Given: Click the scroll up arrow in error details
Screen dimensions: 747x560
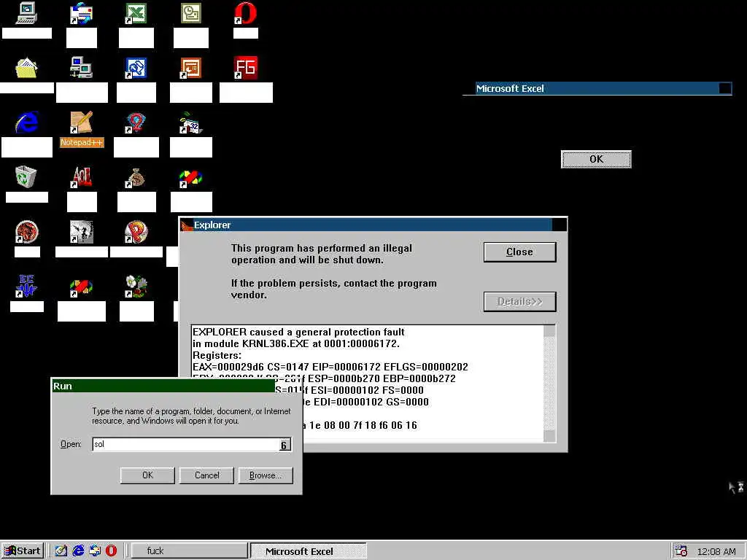Looking at the screenshot, I should click(549, 330).
